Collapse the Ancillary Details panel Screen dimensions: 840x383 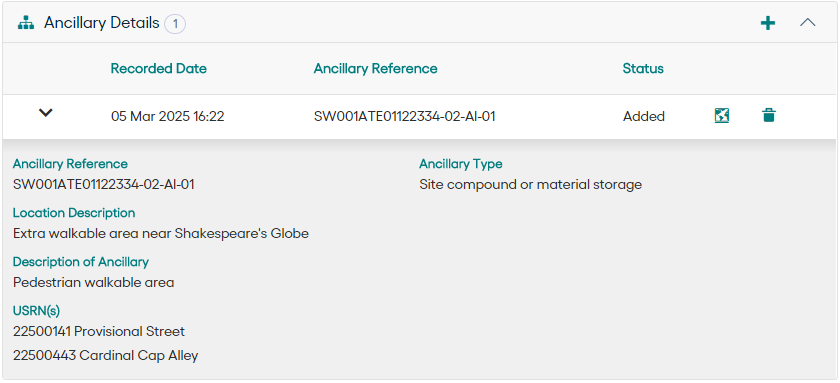pyautogui.click(x=807, y=22)
